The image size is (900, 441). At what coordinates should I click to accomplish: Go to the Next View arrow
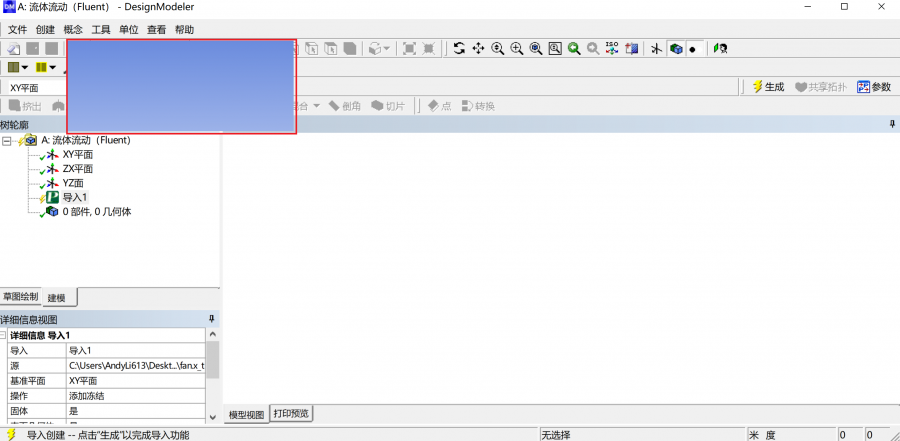[x=593, y=49]
